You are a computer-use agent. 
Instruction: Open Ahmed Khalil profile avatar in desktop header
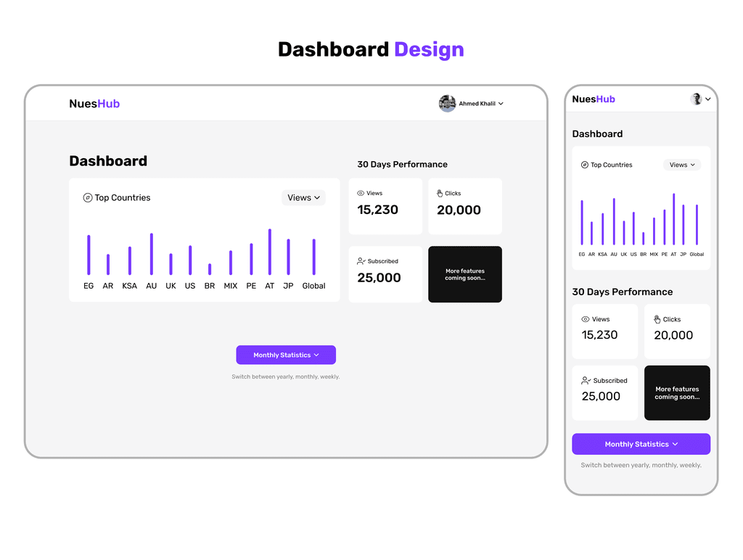click(x=447, y=103)
